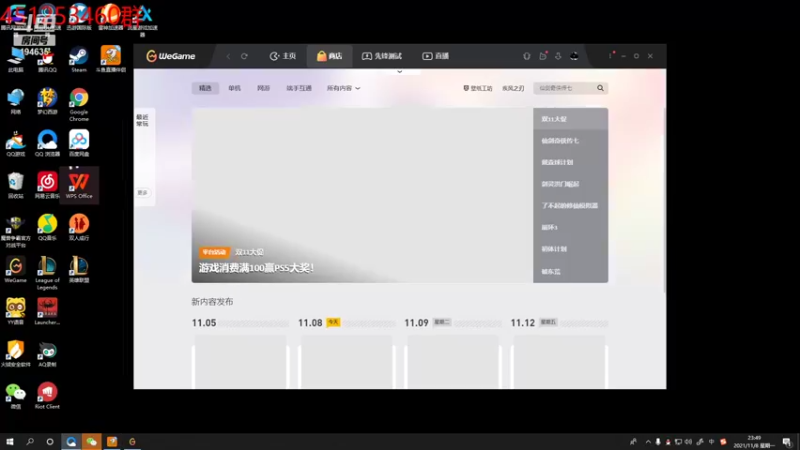
Task: Select 了不起的修仙模拟器 in banner list
Action: click(570, 206)
